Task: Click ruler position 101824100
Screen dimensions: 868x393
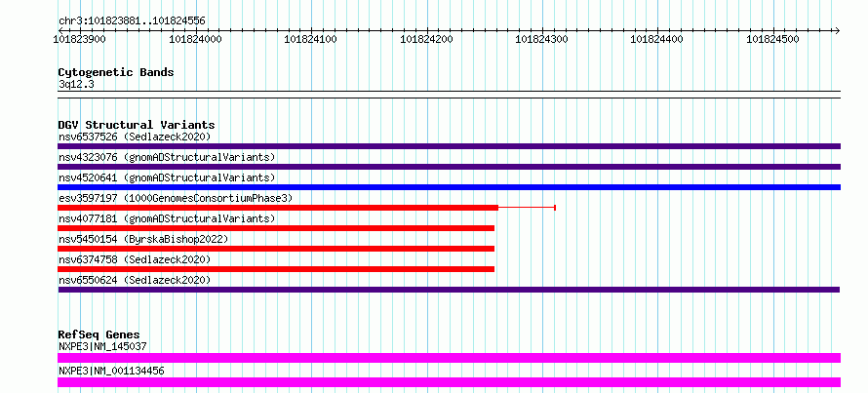Action: pos(311,39)
